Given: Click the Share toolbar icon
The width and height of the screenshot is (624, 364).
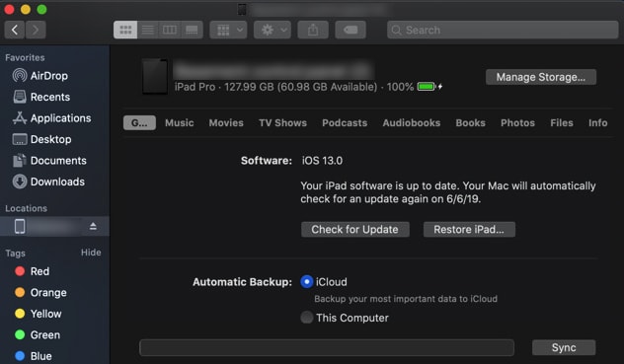Looking at the screenshot, I should click(x=313, y=30).
